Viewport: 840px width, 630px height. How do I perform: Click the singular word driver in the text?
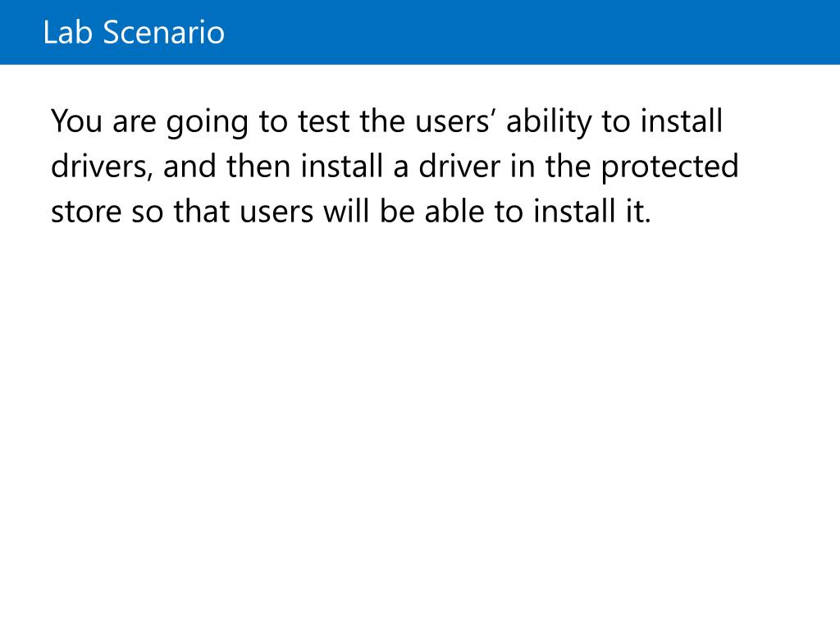point(459,166)
